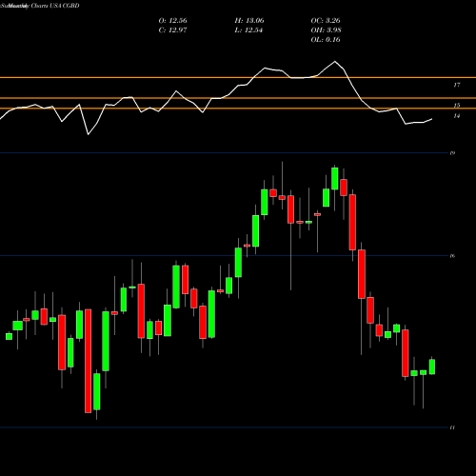This screenshot has width=476, height=476.
Task: Click the chart title ending in USA CGBD
Action: (x=40, y=6)
